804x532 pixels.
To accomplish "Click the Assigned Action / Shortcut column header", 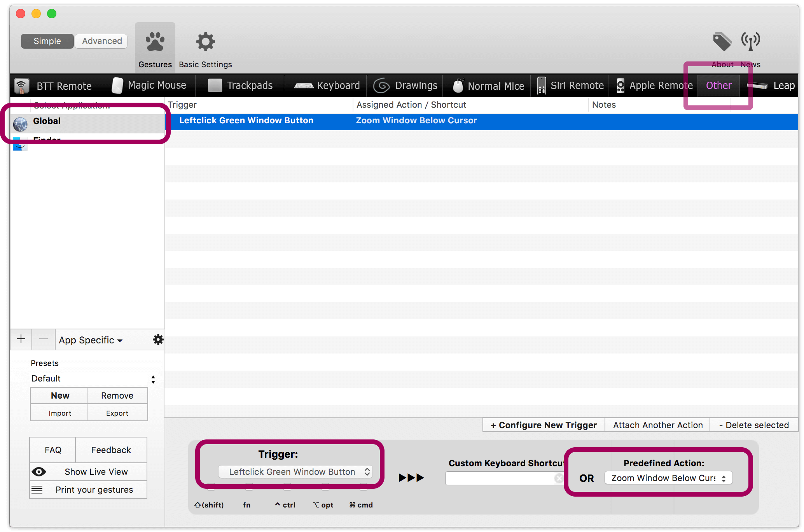I will [471, 105].
